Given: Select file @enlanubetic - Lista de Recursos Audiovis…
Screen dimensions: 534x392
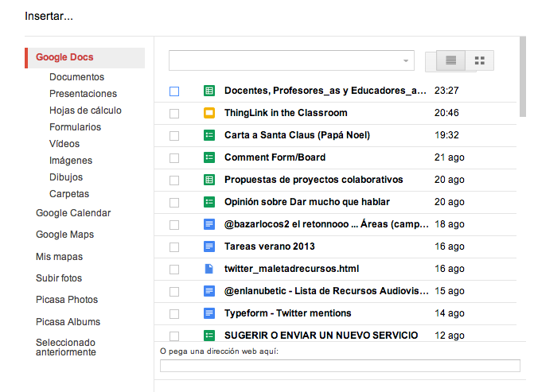Looking at the screenshot, I should pyautogui.click(x=326, y=291).
